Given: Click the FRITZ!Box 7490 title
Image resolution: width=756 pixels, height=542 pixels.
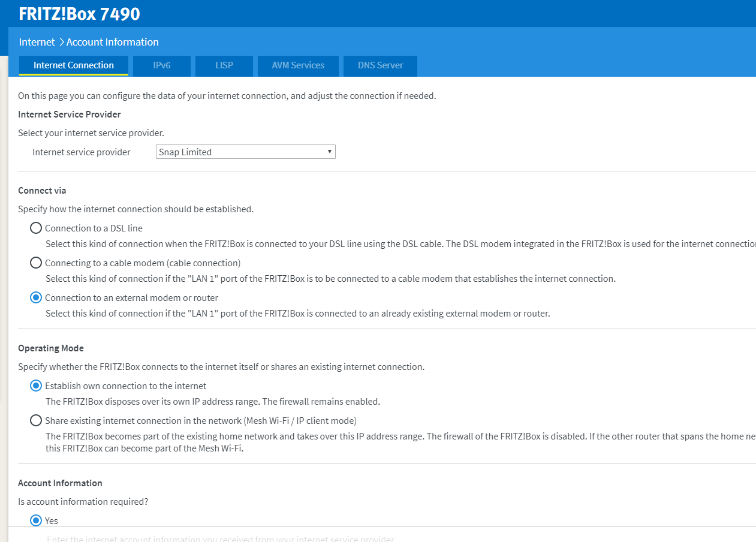Looking at the screenshot, I should point(80,14).
